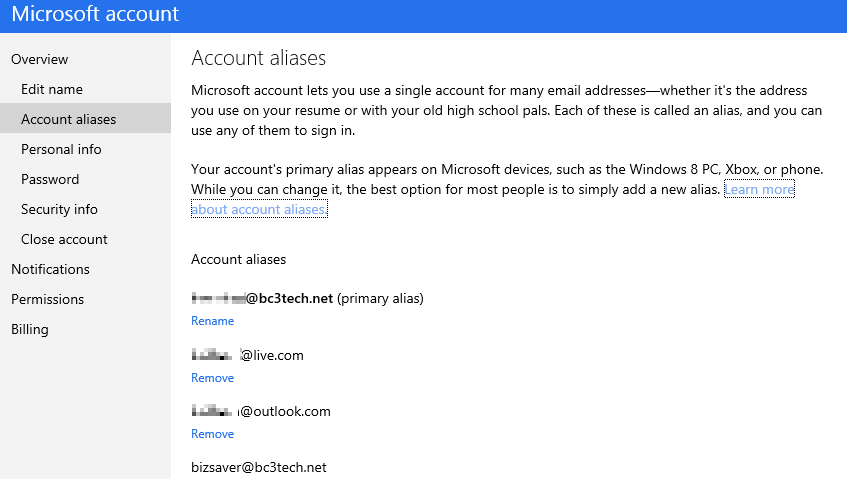This screenshot has height=479, width=847.
Task: Click the @live.com alias address
Action: pos(247,355)
